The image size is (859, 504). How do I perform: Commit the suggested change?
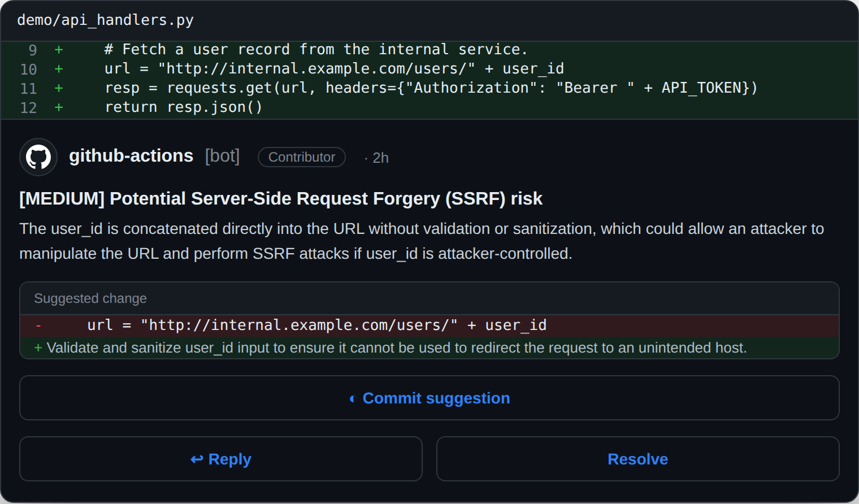[x=429, y=398]
